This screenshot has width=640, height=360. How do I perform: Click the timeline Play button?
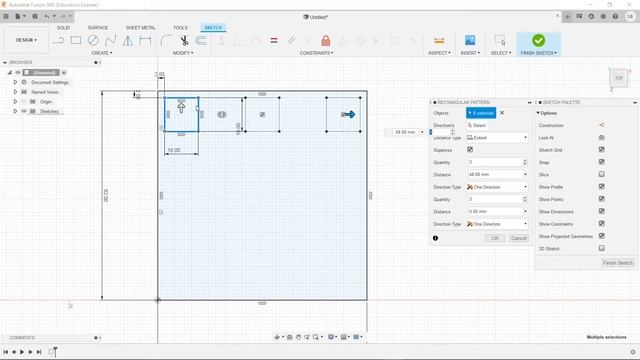[x=22, y=352]
